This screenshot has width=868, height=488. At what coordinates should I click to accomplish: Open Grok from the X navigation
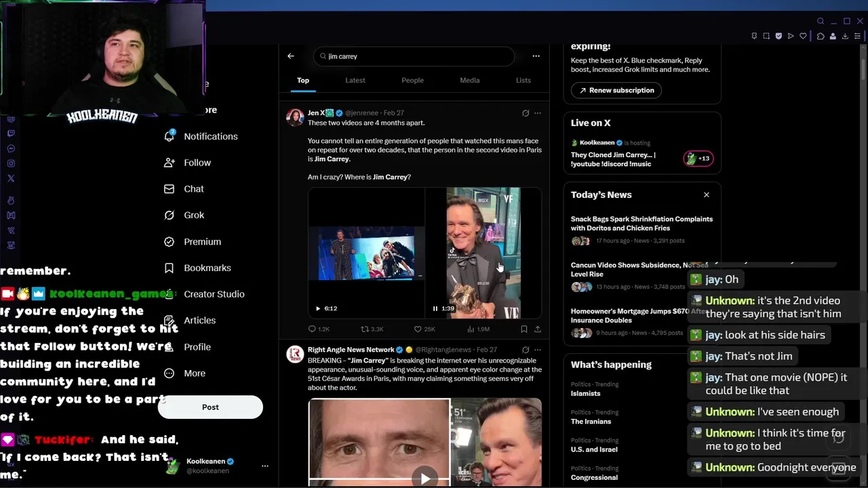click(x=184, y=215)
